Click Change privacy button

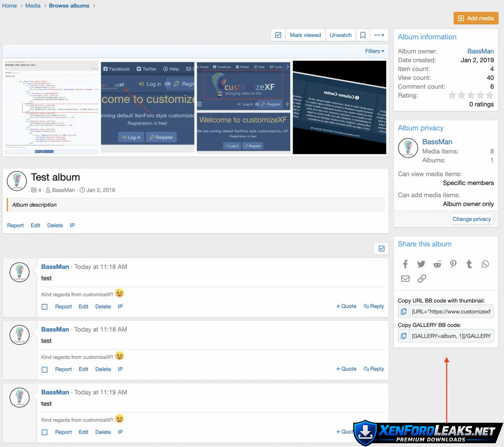472,219
